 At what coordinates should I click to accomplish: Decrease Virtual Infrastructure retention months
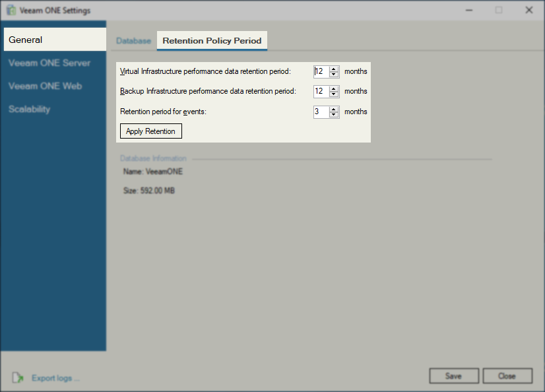[x=334, y=74]
